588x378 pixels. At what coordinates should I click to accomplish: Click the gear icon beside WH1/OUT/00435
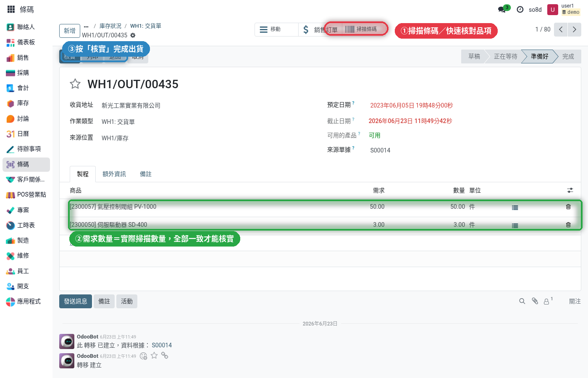tap(133, 35)
